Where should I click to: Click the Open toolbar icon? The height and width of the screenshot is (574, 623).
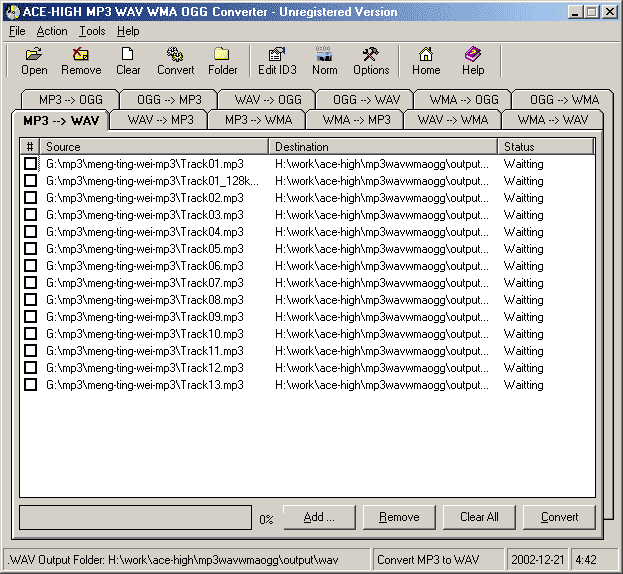pos(34,61)
